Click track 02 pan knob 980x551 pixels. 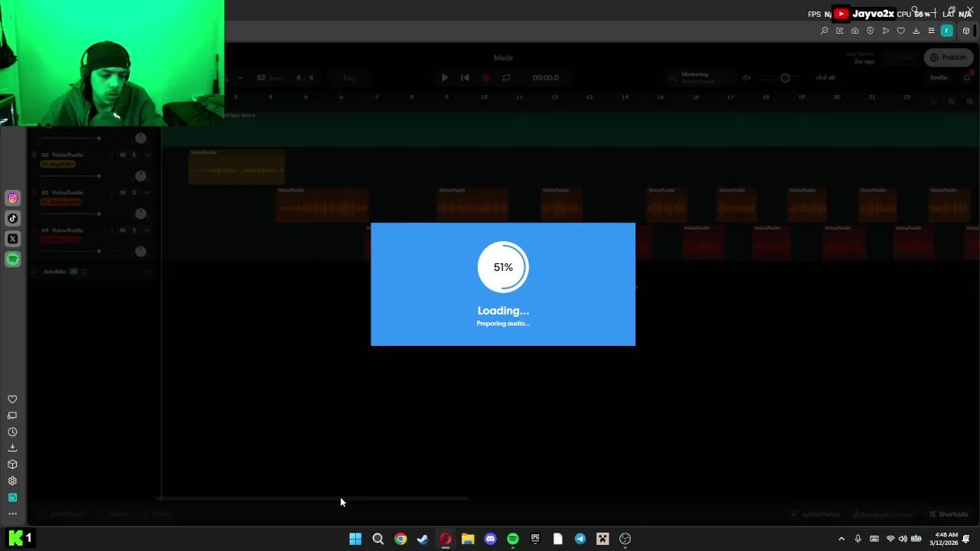140,176
